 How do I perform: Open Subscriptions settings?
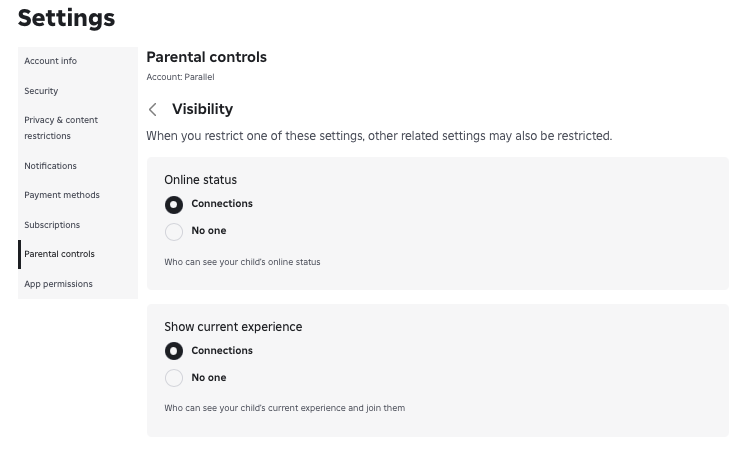pos(52,225)
